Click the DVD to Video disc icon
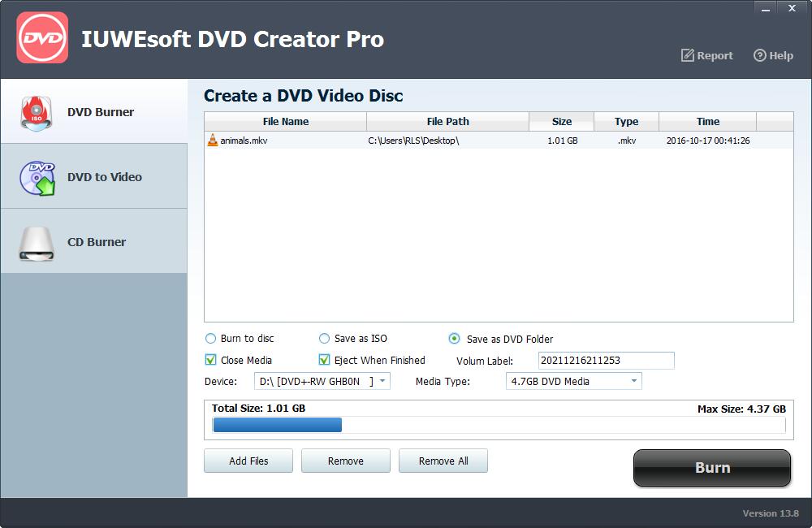This screenshot has width=812, height=528. point(37,178)
